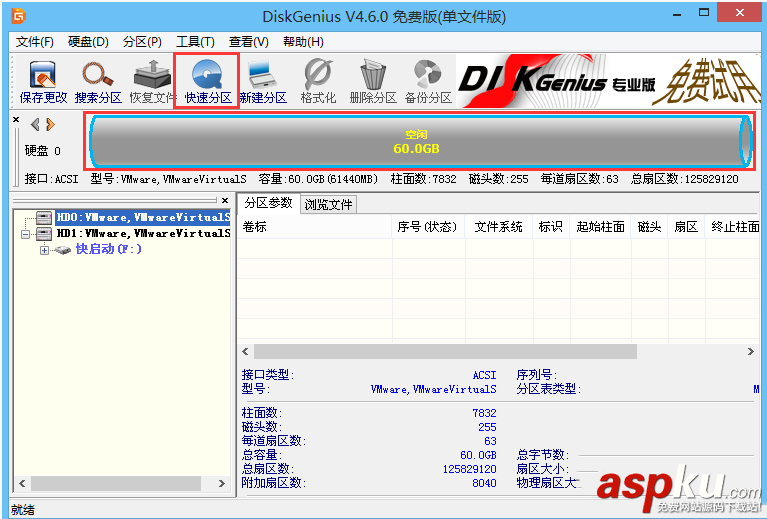Click the 终止柱面 column header
This screenshot has width=767, height=519.
click(733, 226)
